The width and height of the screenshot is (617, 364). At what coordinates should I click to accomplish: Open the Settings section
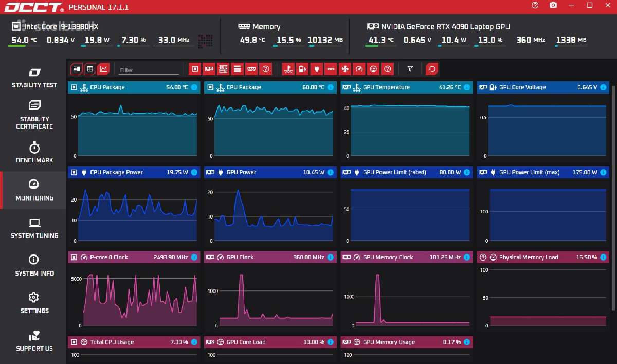tap(34, 303)
